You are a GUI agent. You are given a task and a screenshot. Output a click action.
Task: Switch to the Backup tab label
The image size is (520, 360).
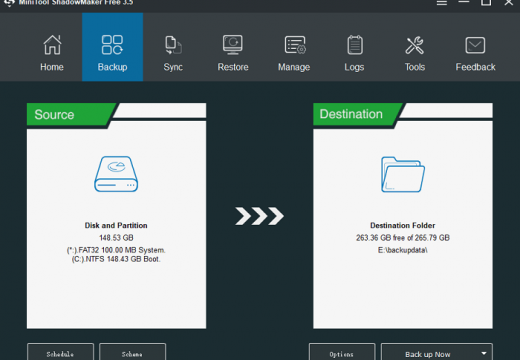coord(112,67)
